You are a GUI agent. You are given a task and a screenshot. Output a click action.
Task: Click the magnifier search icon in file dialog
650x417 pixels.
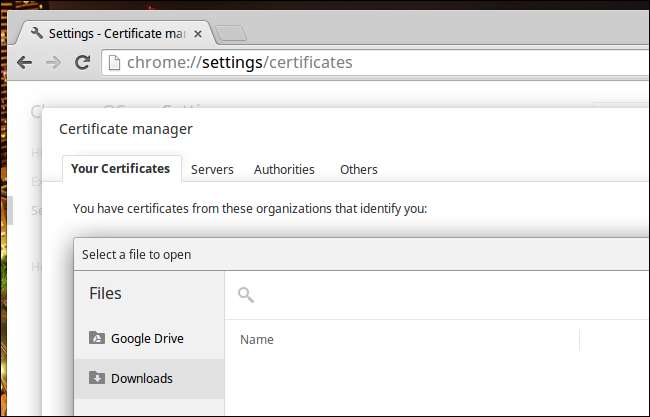pyautogui.click(x=245, y=294)
